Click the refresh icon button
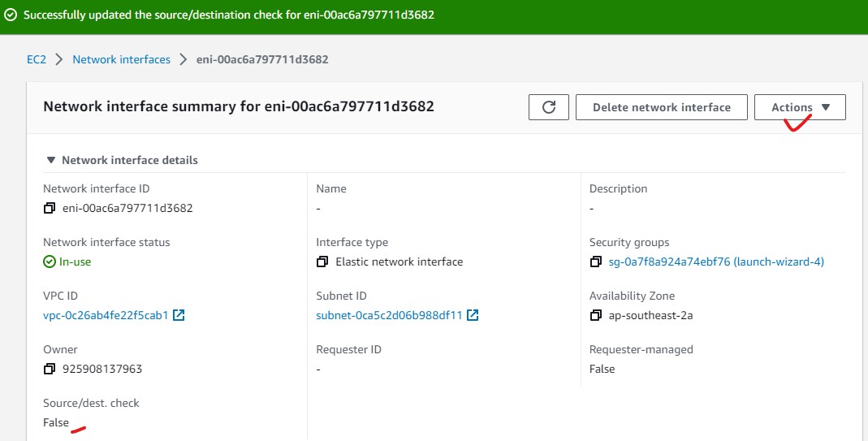868x441 pixels. point(549,107)
